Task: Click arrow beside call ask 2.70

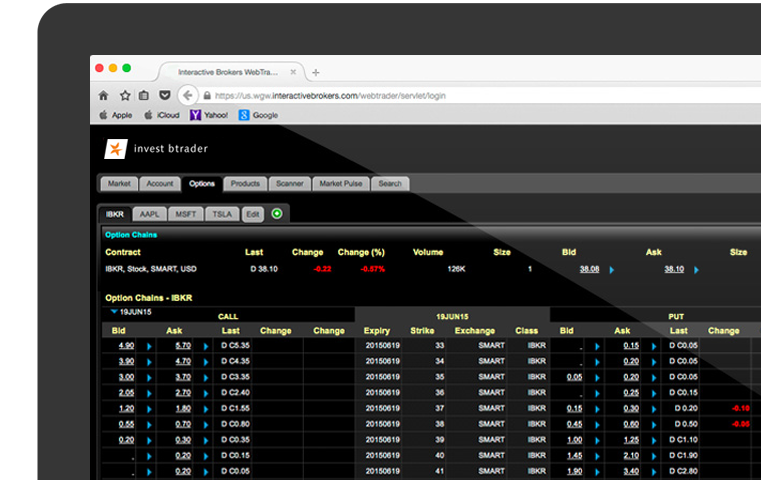Action: (x=206, y=394)
